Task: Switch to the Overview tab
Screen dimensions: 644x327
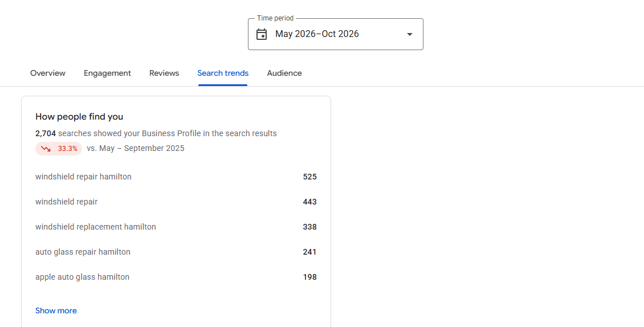Action: [48, 73]
